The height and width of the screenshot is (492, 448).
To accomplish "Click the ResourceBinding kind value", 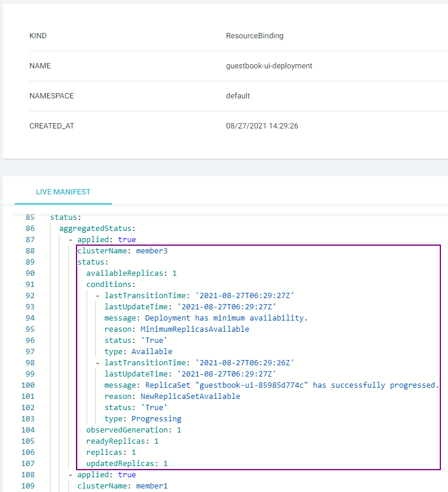I will pos(254,36).
